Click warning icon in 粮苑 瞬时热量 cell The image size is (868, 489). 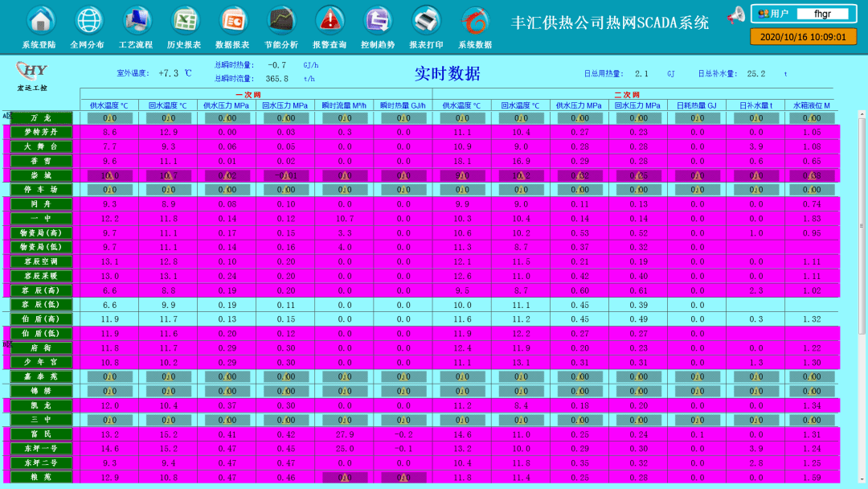click(x=403, y=478)
